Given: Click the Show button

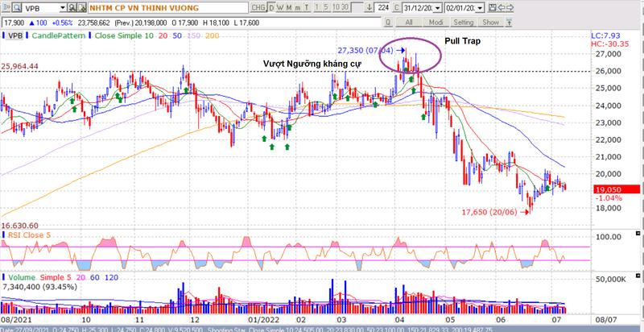Looking at the screenshot, I should point(490,23).
